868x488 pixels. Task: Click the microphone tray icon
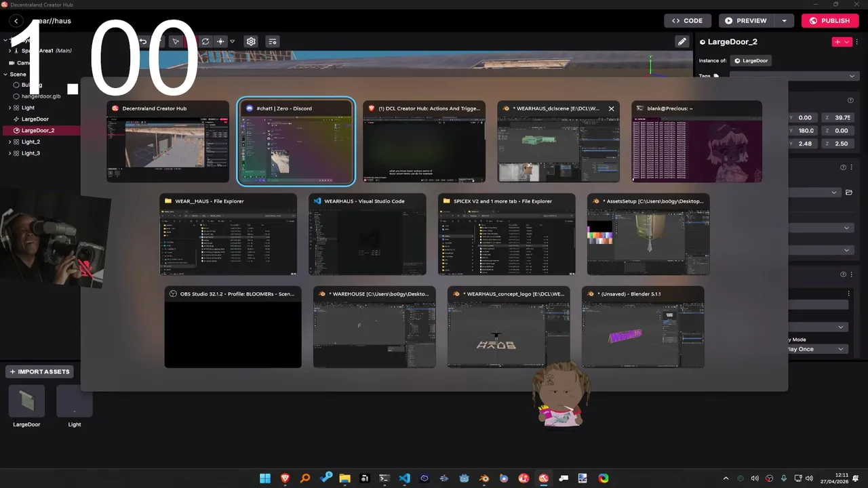click(x=784, y=479)
